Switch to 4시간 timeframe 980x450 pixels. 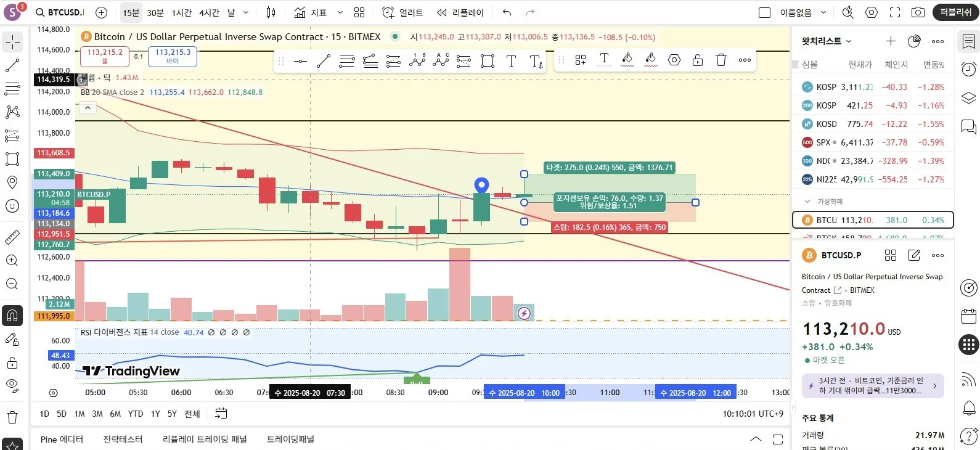210,12
